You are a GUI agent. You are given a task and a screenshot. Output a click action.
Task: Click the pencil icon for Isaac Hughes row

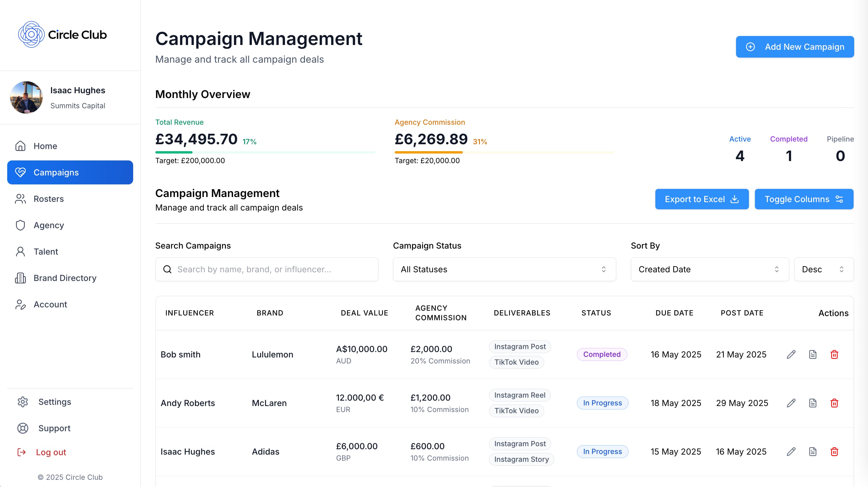point(791,451)
